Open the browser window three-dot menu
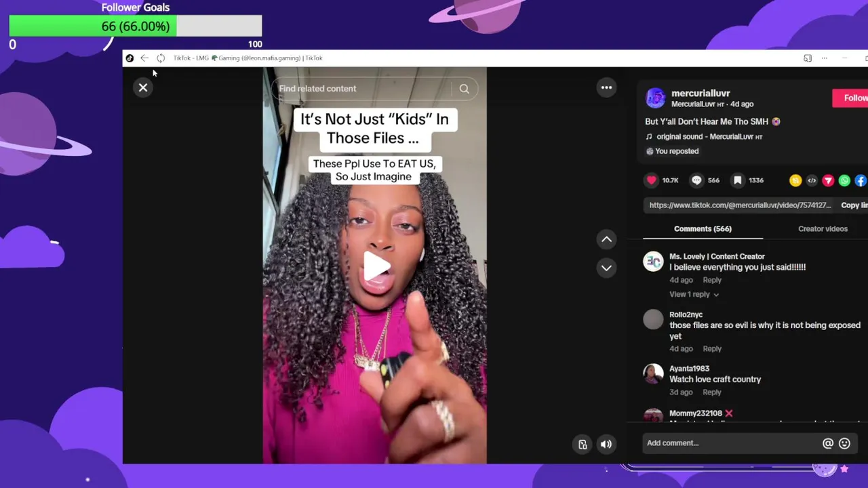This screenshot has height=488, width=868. pyautogui.click(x=824, y=58)
